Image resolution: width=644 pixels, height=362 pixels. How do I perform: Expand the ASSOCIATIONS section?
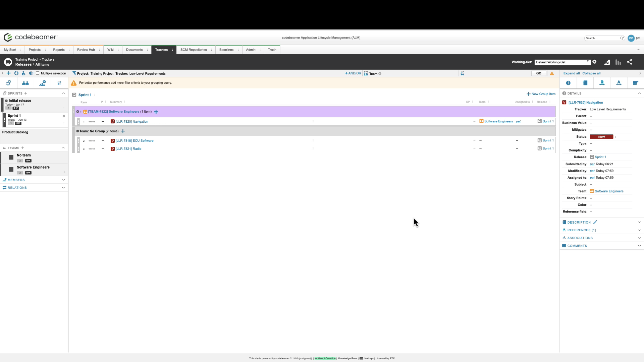coord(639,238)
